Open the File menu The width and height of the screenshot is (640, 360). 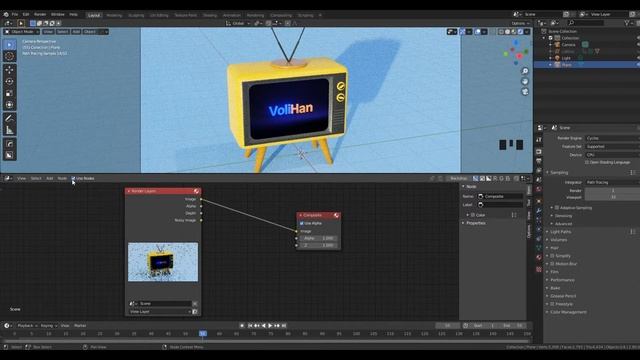click(x=15, y=15)
